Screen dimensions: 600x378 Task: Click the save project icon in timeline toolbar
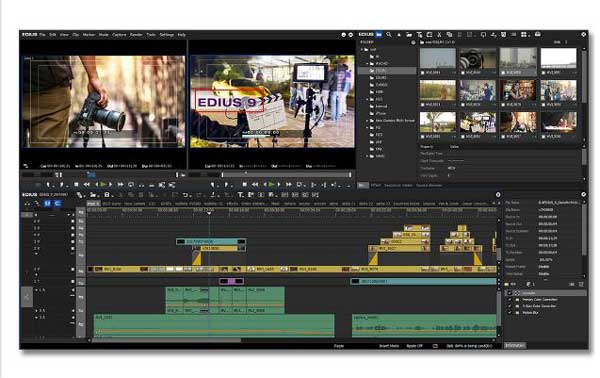pos(107,195)
